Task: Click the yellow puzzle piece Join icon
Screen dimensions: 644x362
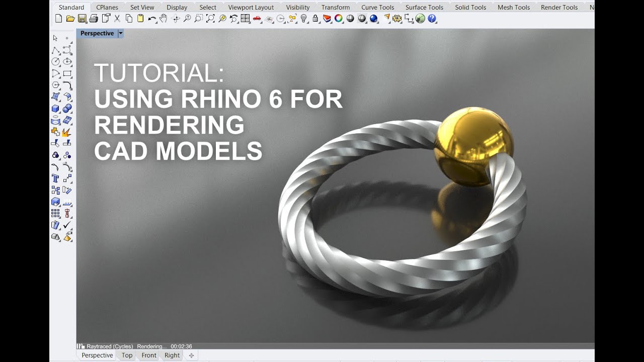Action: click(x=55, y=132)
